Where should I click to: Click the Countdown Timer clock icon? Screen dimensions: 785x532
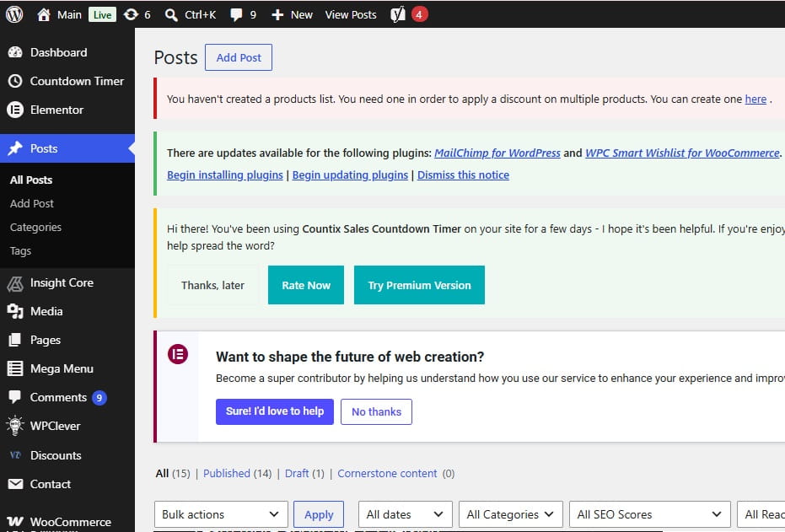[15, 81]
